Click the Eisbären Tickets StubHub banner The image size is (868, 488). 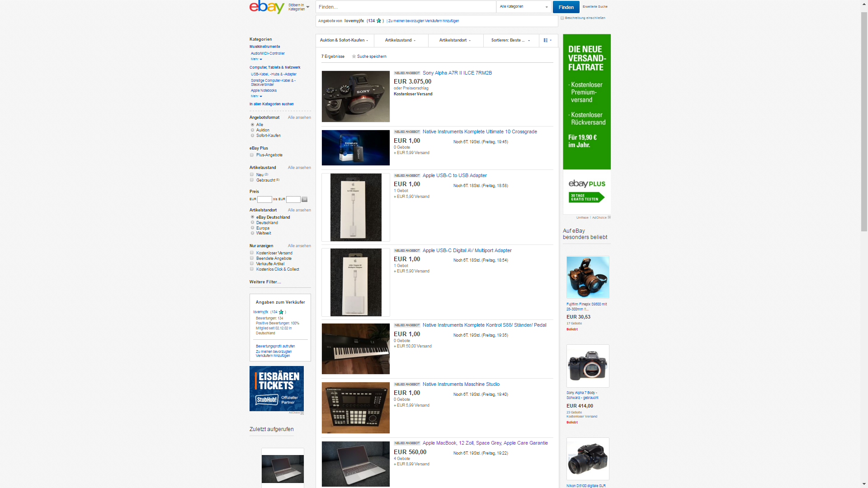[x=277, y=389]
